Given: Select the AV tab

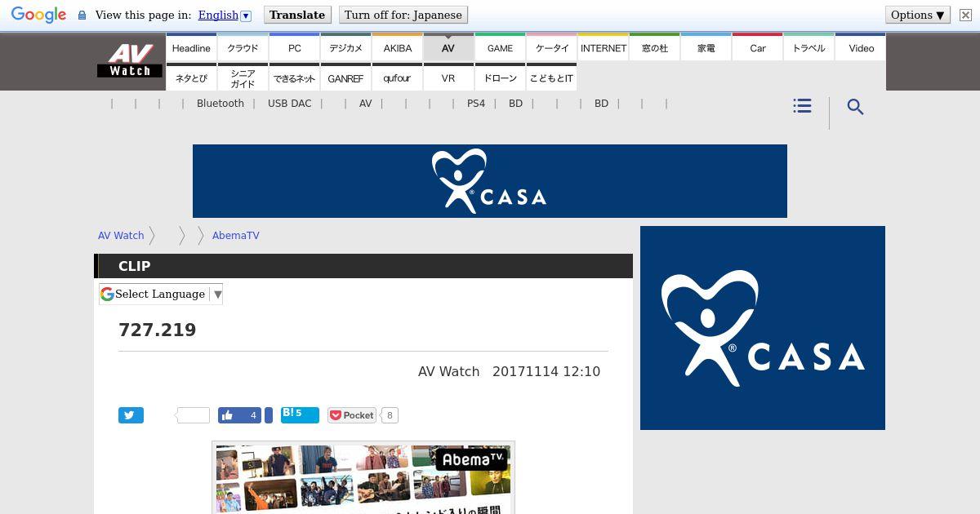Looking at the screenshot, I should point(448,47).
